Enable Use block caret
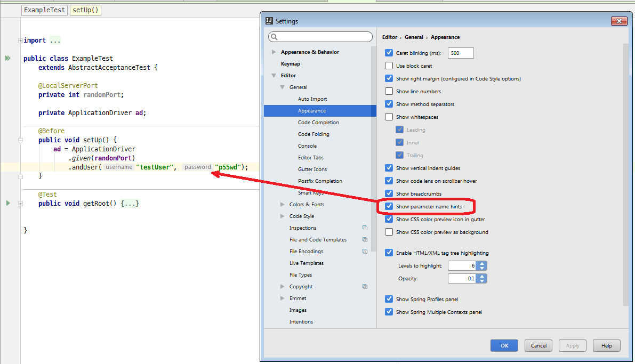Screen dimensions: 635x364 click(389, 65)
